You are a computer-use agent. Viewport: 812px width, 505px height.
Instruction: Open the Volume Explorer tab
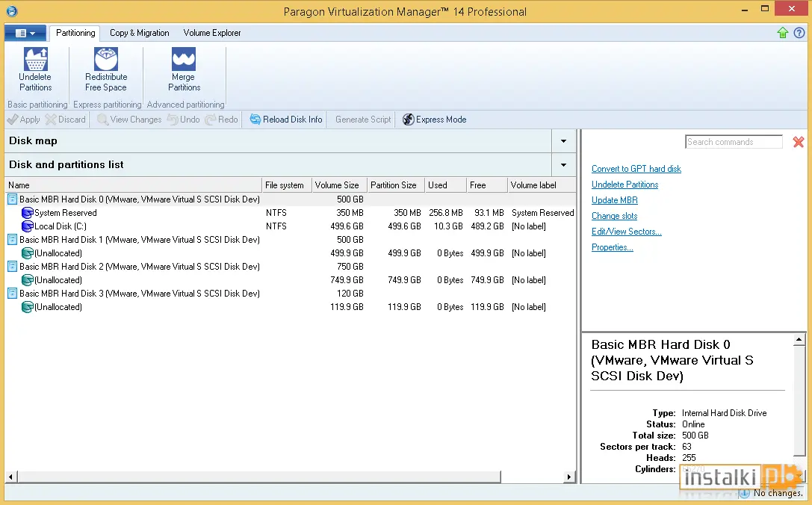(x=212, y=33)
